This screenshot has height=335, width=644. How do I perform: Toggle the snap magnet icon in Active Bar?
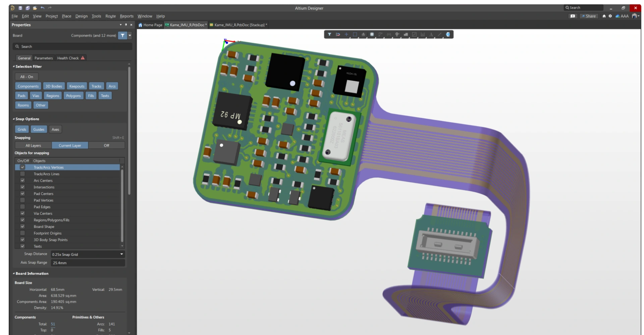(x=338, y=35)
